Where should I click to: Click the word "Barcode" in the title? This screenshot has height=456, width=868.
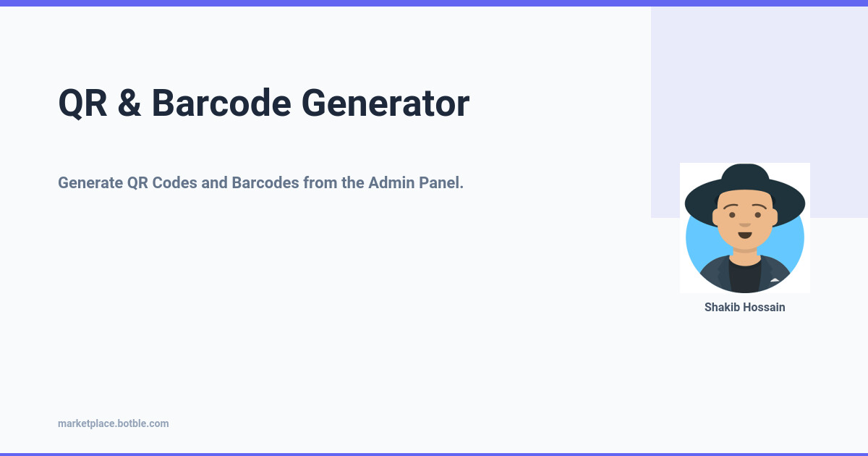(x=221, y=103)
